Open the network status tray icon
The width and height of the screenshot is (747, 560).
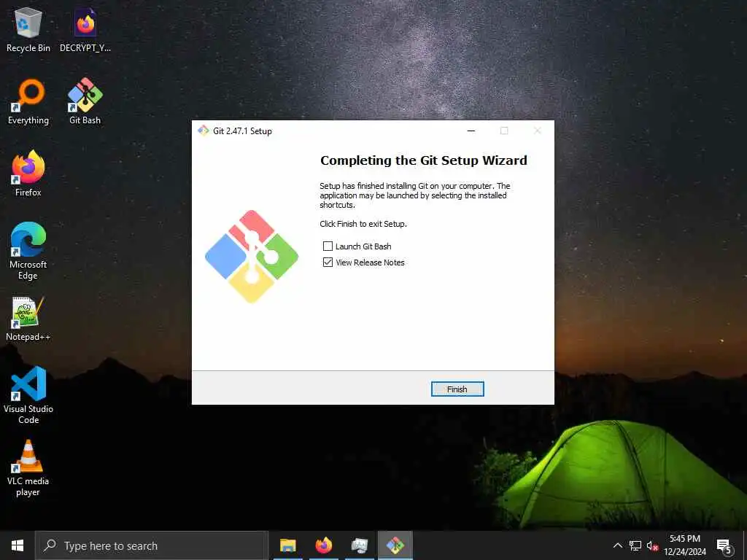635,545
